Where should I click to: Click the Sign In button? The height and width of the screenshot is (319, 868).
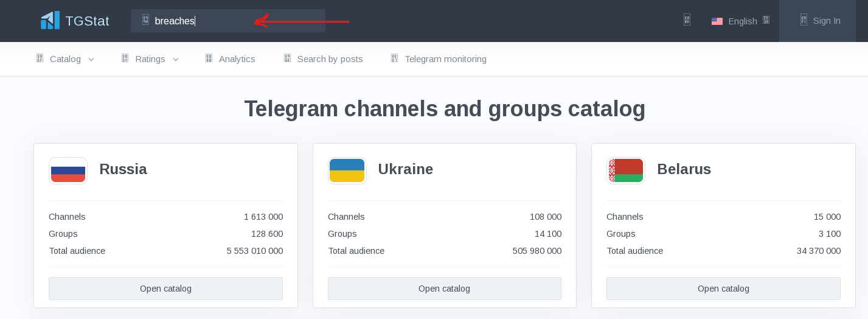tap(817, 21)
